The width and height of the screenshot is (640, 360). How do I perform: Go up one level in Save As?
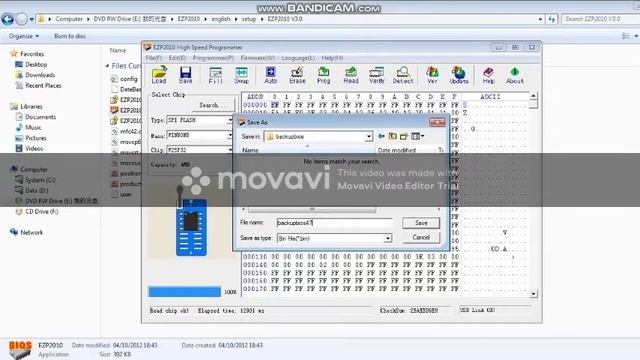pyautogui.click(x=392, y=136)
